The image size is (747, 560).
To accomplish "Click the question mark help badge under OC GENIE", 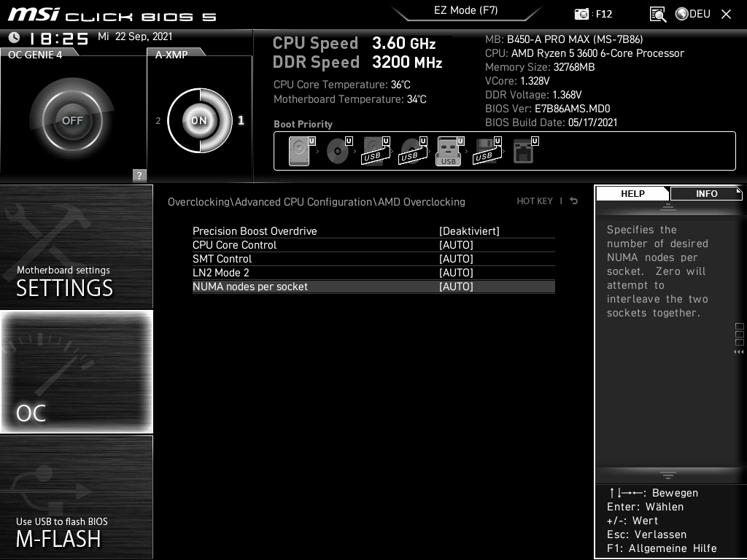I will pos(138,175).
